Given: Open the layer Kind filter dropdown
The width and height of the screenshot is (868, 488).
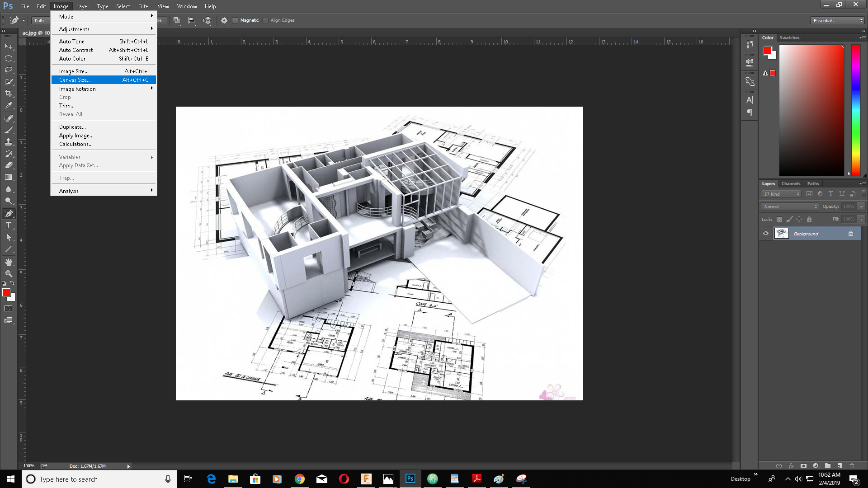Looking at the screenshot, I should tap(782, 194).
